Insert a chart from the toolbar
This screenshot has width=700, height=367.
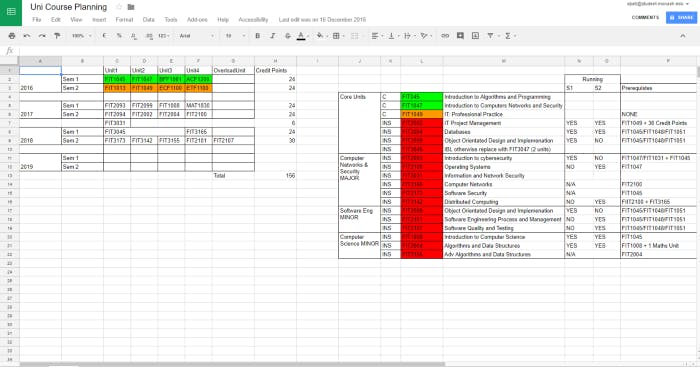475,36
